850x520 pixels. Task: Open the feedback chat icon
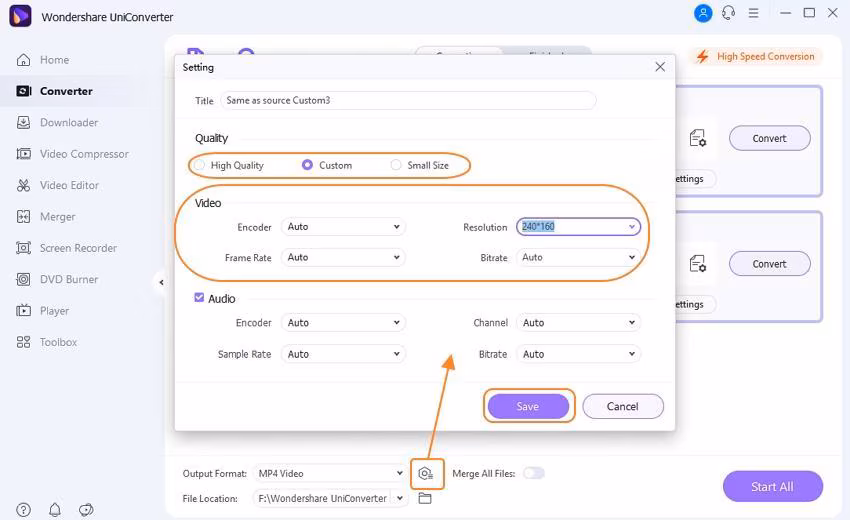(86, 510)
